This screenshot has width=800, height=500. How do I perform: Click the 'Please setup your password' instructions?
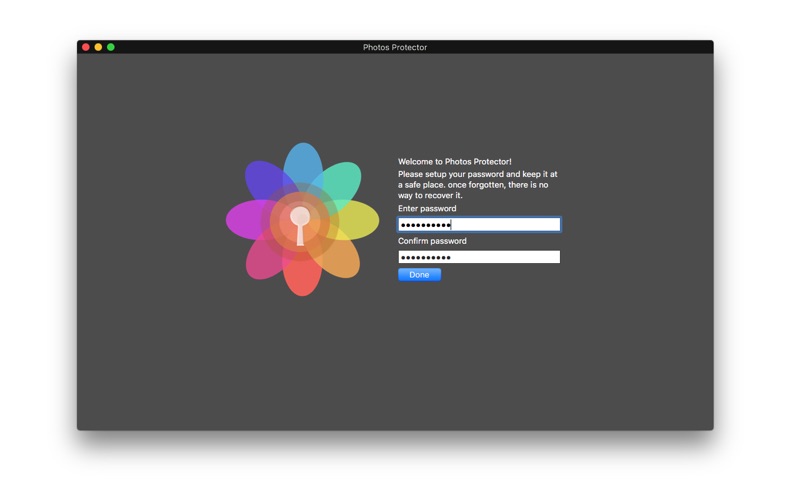pos(478,185)
